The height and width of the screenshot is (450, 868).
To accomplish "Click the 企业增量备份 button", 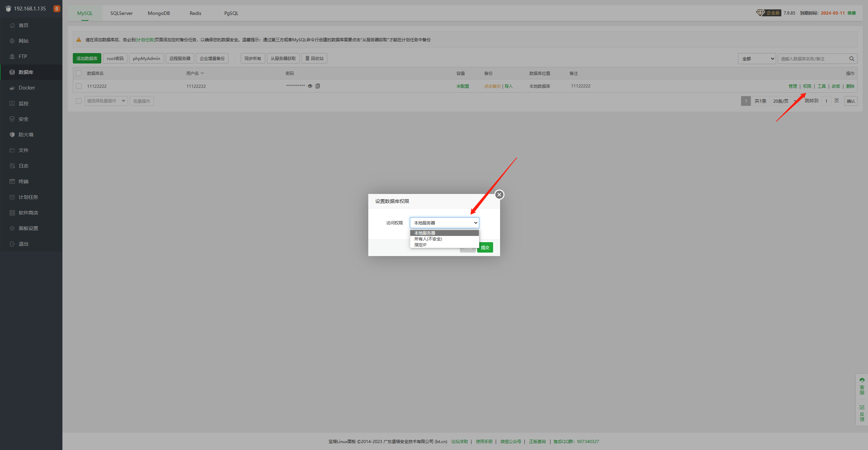I will [212, 58].
